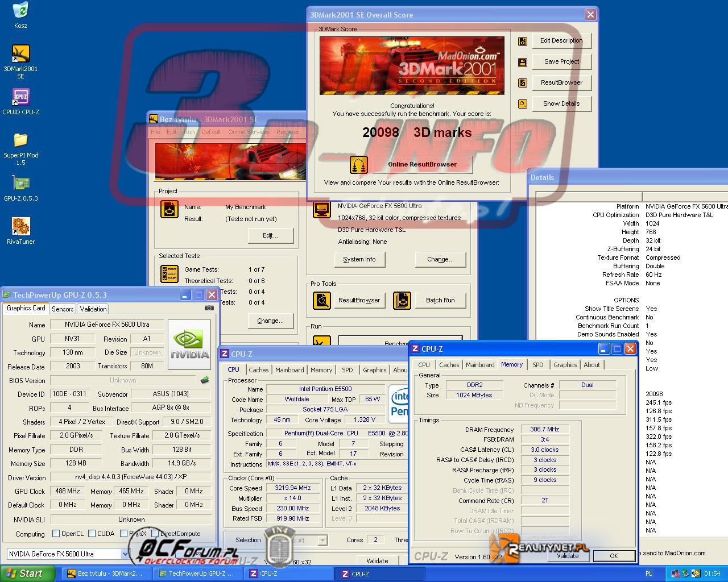
Task: Click the BIOS save icon in GPU-Z
Action: click(205, 380)
